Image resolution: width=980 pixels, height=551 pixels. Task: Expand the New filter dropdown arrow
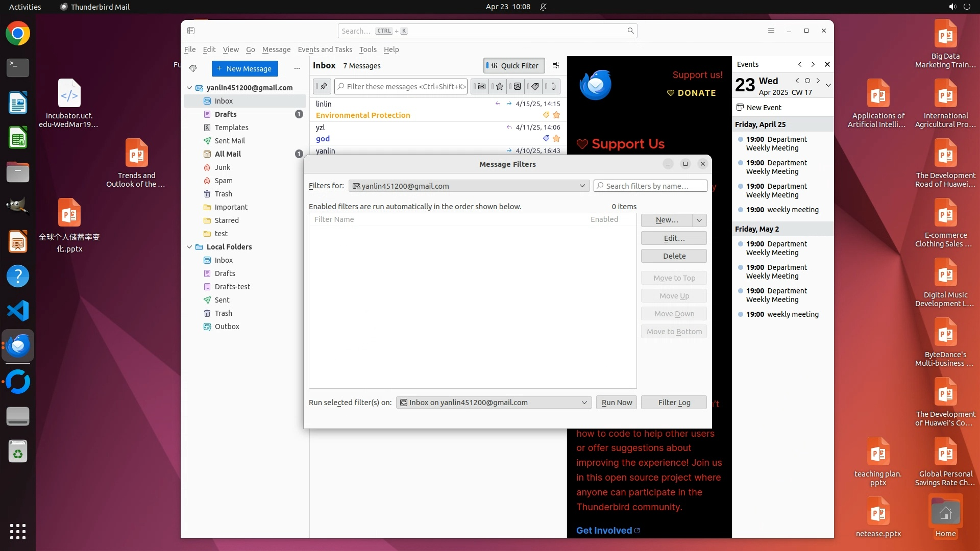[699, 220]
